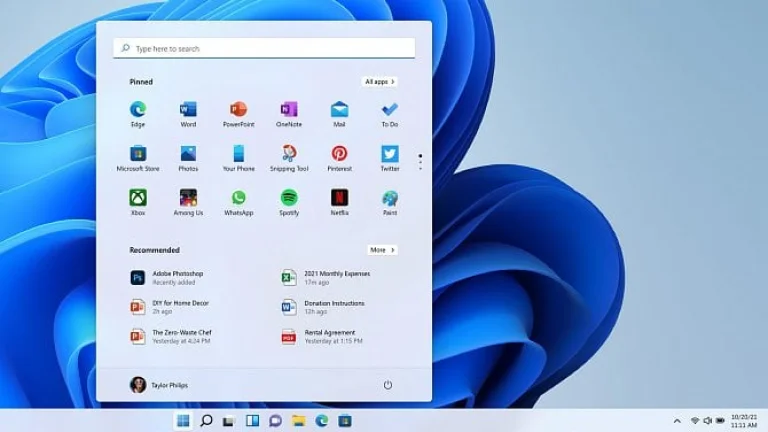Screen dimensions: 768x432
Task: Launch the Twitter app
Action: pos(390,158)
